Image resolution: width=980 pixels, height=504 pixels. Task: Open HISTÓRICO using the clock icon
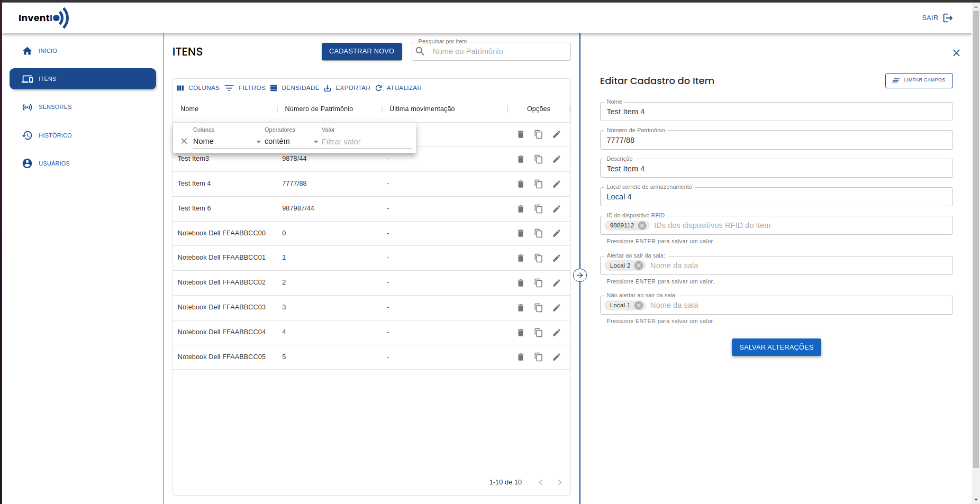[27, 135]
